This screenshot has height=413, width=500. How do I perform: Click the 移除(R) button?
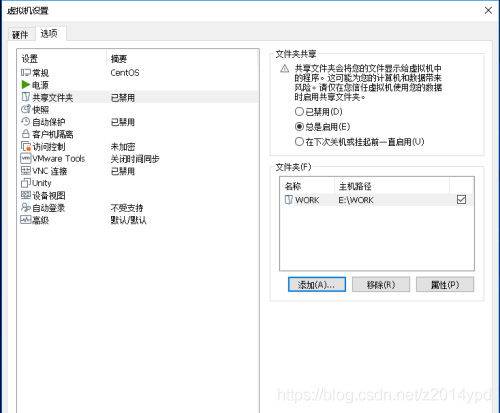pyautogui.click(x=381, y=285)
